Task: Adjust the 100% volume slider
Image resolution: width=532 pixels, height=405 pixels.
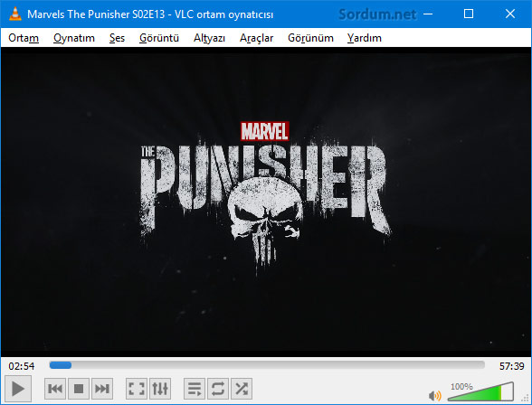Action: (480, 391)
